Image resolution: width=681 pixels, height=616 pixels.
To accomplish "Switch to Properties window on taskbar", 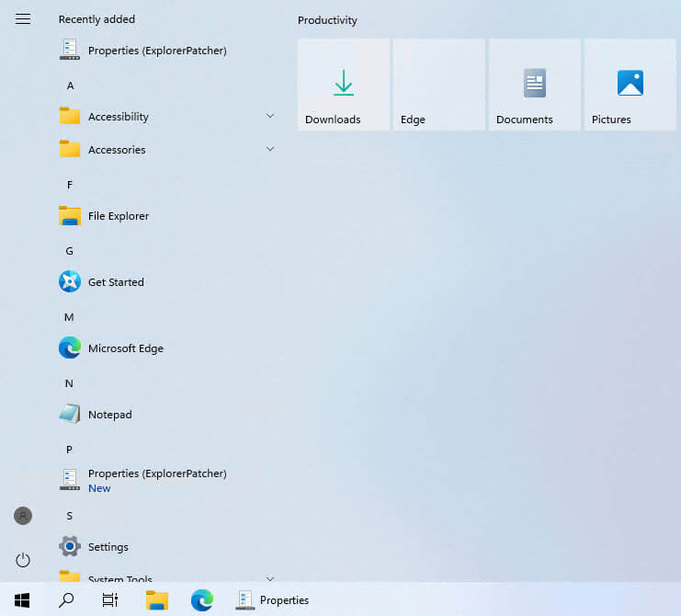I will point(273,600).
